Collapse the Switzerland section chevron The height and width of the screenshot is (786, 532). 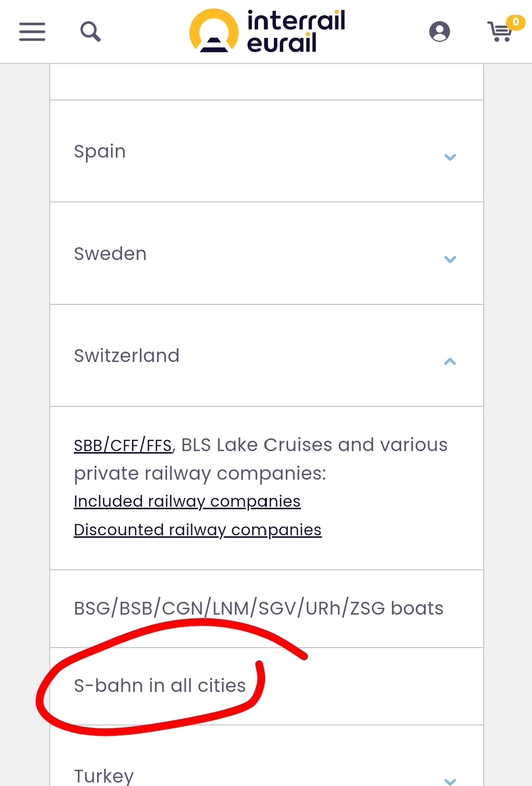[x=450, y=361]
